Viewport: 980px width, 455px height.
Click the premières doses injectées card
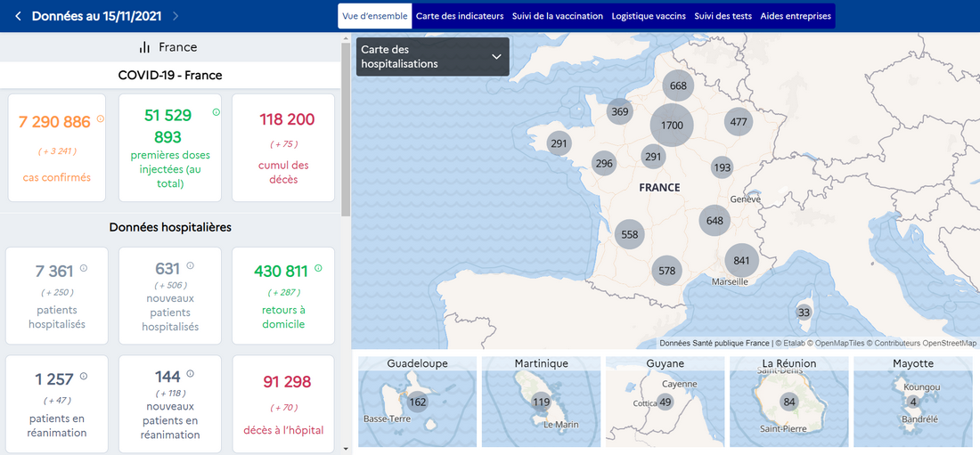pos(170,148)
